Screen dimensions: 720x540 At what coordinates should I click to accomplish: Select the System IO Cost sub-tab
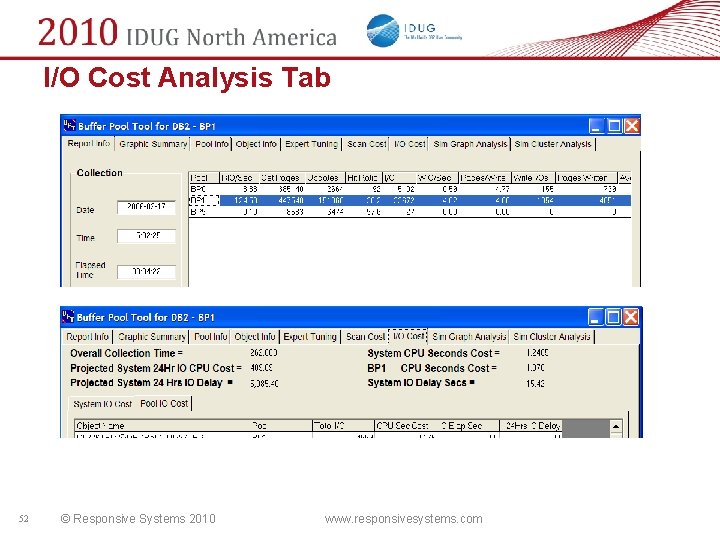102,404
